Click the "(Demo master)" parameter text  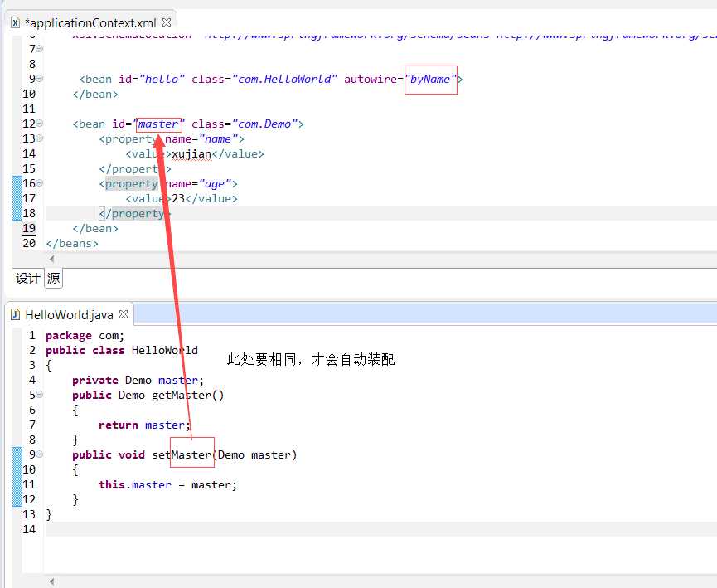[x=254, y=454]
